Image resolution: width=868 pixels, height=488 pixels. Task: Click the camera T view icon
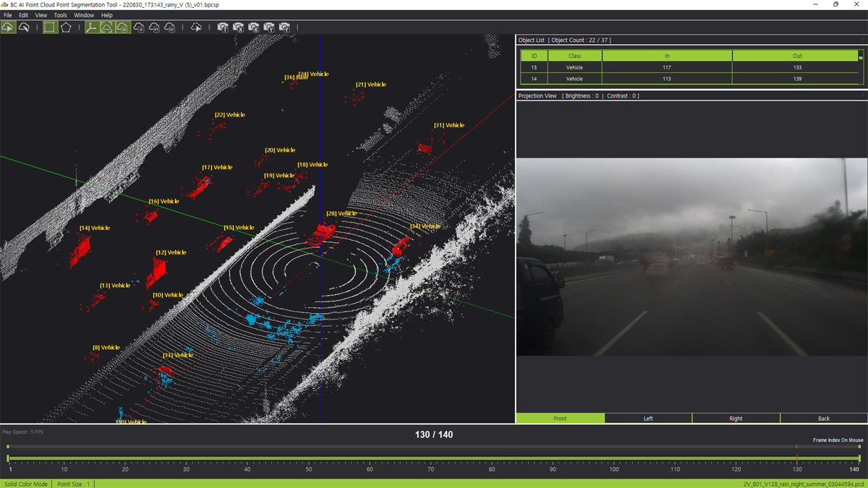pos(223,27)
